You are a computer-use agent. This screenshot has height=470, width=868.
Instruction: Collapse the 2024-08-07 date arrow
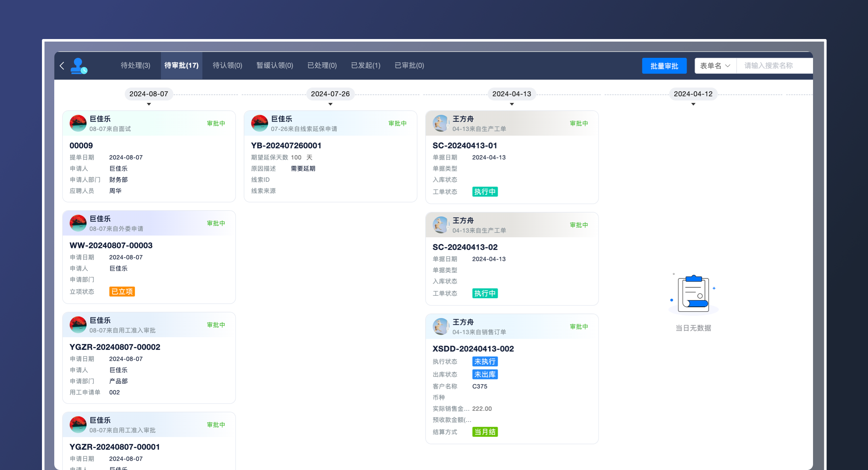[149, 104]
